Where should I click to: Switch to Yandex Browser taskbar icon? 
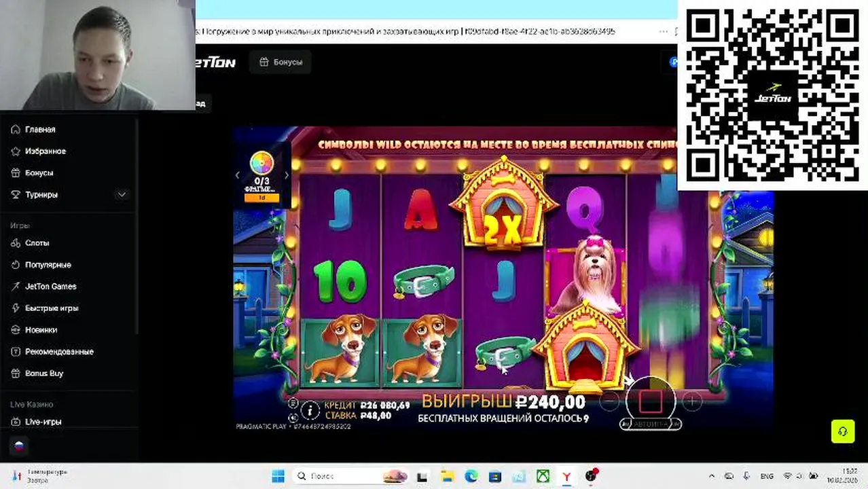[566, 476]
